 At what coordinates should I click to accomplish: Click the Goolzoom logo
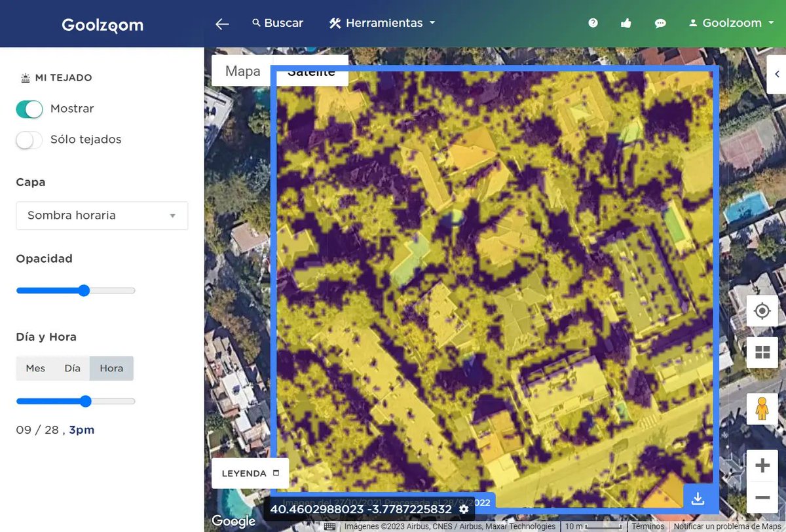click(x=102, y=25)
